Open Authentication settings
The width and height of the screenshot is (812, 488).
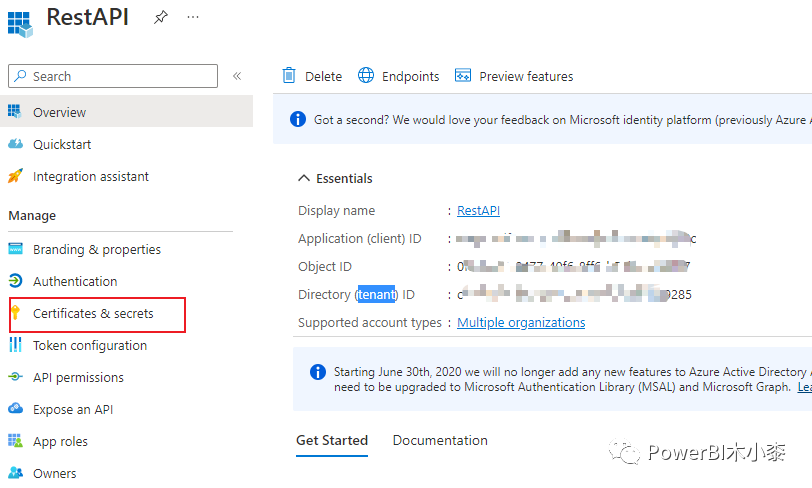point(75,281)
